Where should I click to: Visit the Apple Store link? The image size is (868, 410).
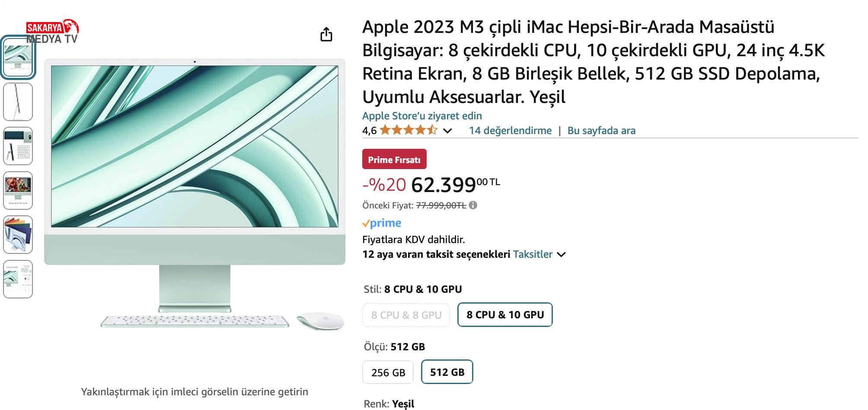pyautogui.click(x=422, y=116)
